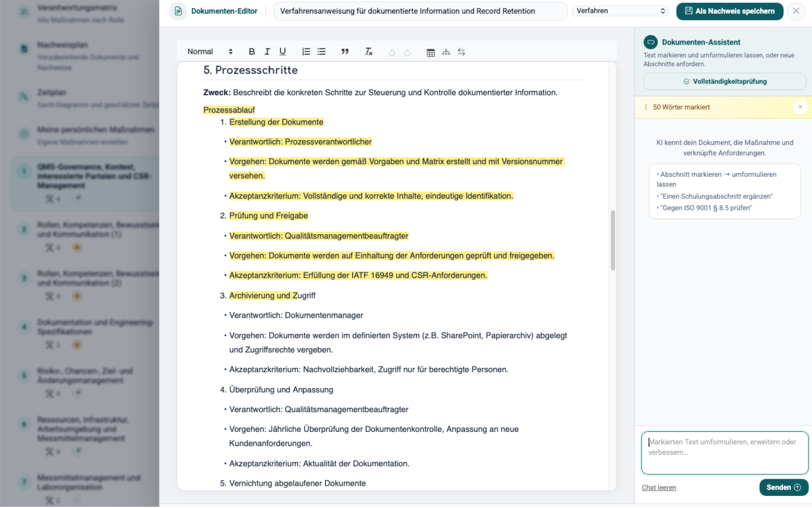Viewport: 812px width, 508px height.
Task: Insert a table using table icon
Action: [x=431, y=52]
